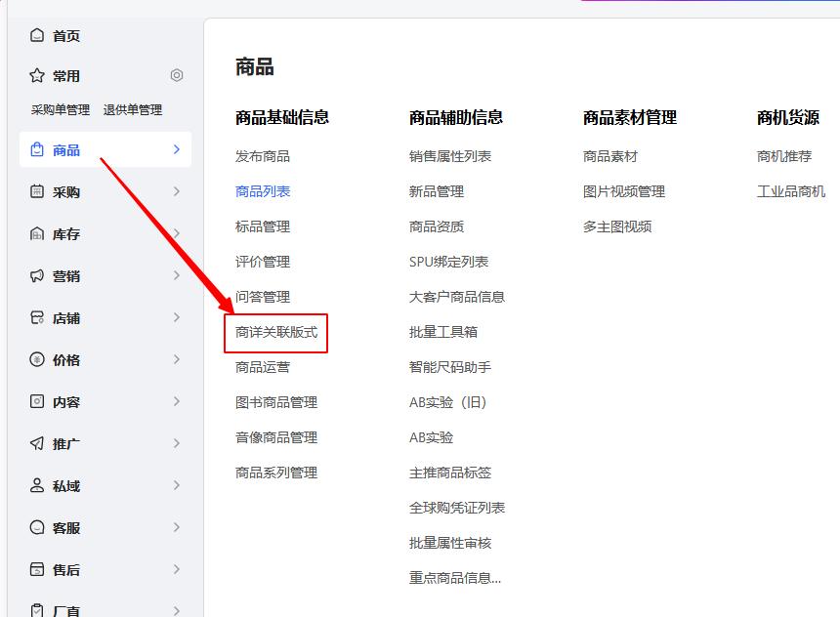840x617 pixels.
Task: Click the shop icon for 店铺
Action: coord(37,318)
